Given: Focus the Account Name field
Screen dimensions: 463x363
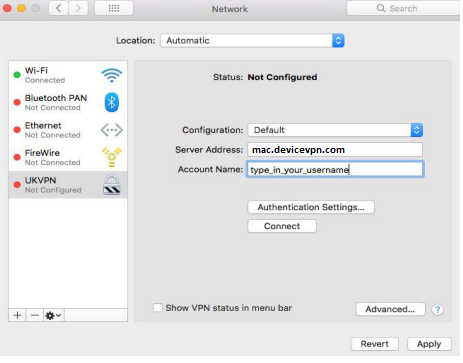Looking at the screenshot, I should pyautogui.click(x=335, y=169).
